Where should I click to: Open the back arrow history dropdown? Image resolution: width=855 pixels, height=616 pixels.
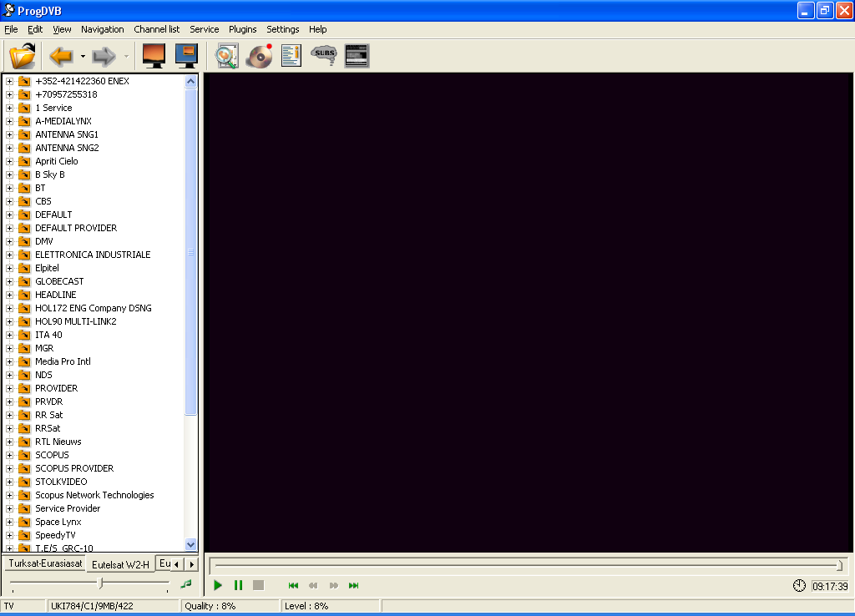click(x=83, y=56)
